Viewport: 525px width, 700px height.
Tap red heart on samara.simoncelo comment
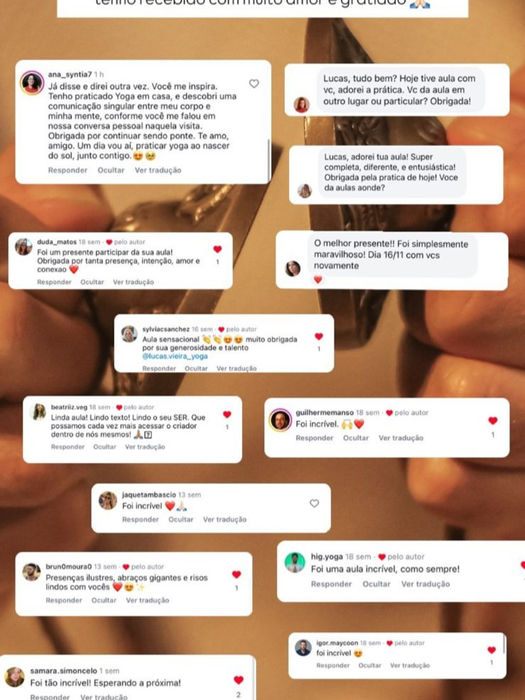click(x=239, y=680)
